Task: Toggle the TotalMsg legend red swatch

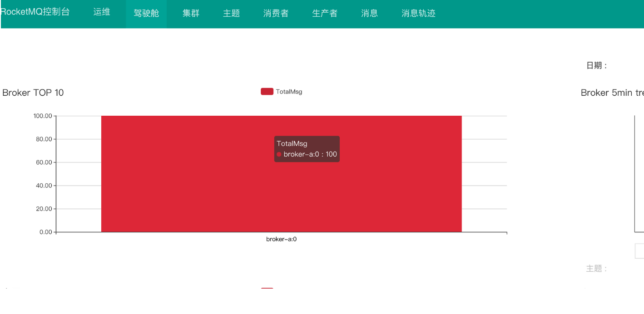Action: point(267,92)
